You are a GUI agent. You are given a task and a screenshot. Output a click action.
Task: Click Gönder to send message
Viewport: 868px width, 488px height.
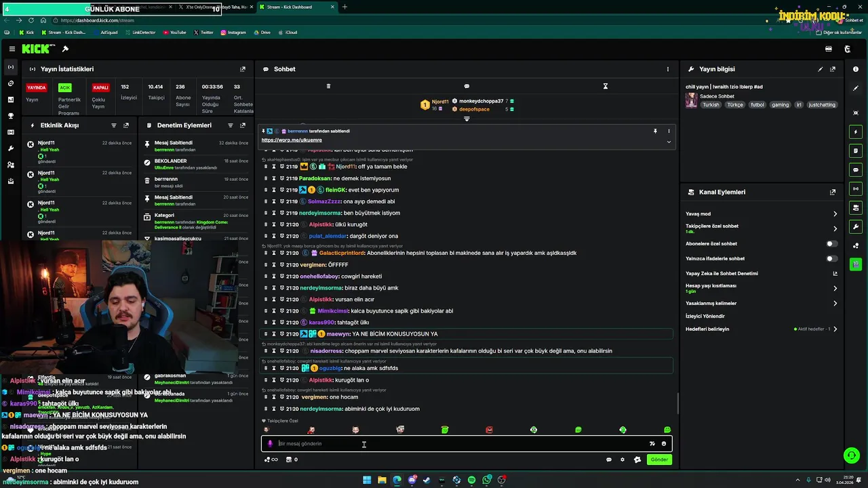click(x=659, y=460)
